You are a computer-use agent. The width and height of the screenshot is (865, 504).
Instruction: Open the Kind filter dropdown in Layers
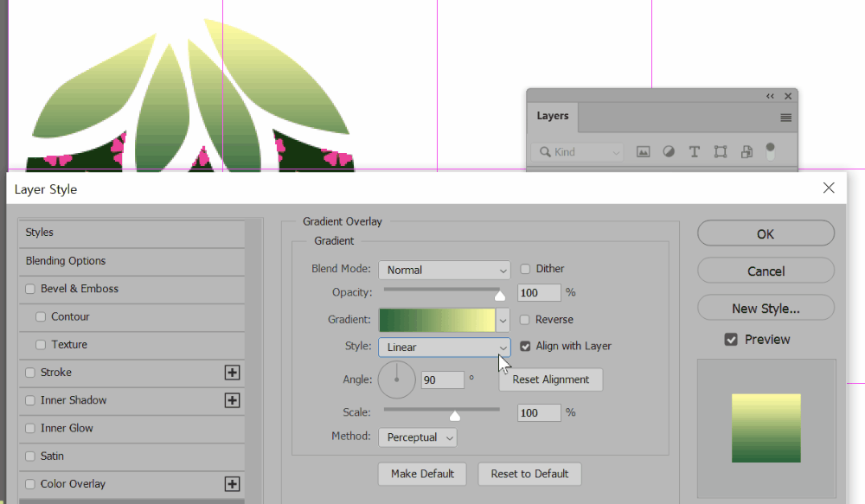[x=578, y=151]
